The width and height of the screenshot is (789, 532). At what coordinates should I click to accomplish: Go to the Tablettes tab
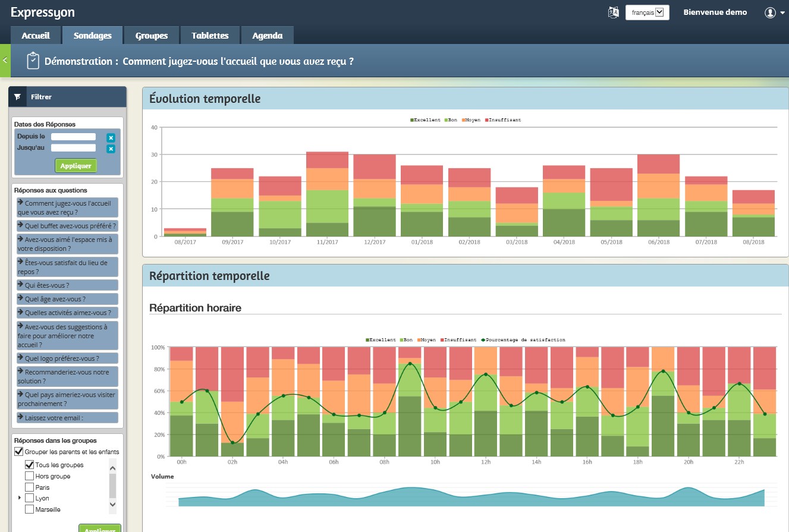tap(210, 36)
